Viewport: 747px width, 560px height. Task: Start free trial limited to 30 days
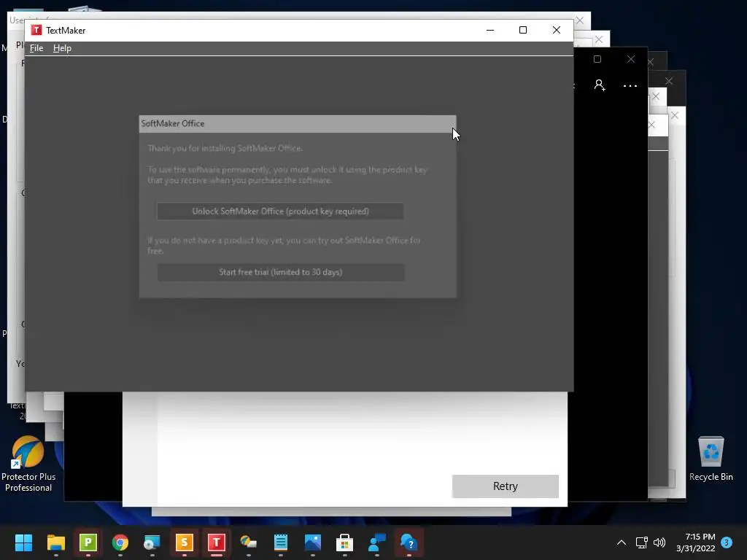pos(281,273)
